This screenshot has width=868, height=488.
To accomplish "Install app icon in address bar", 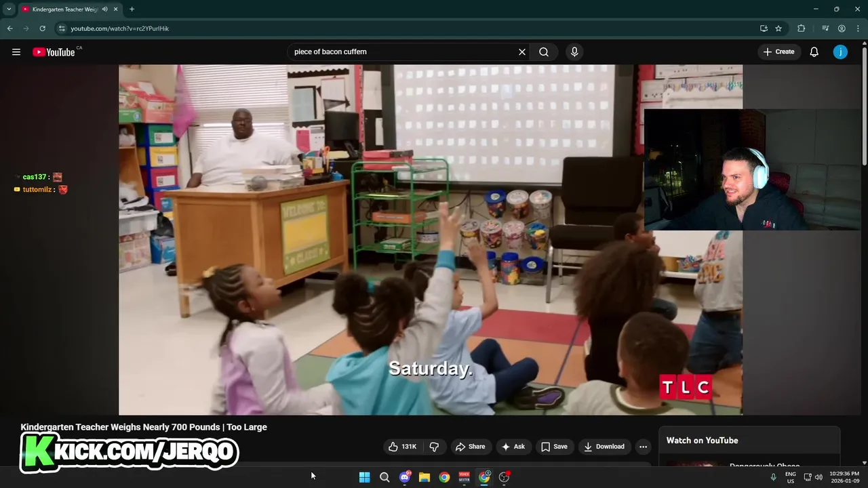I will coord(764,28).
